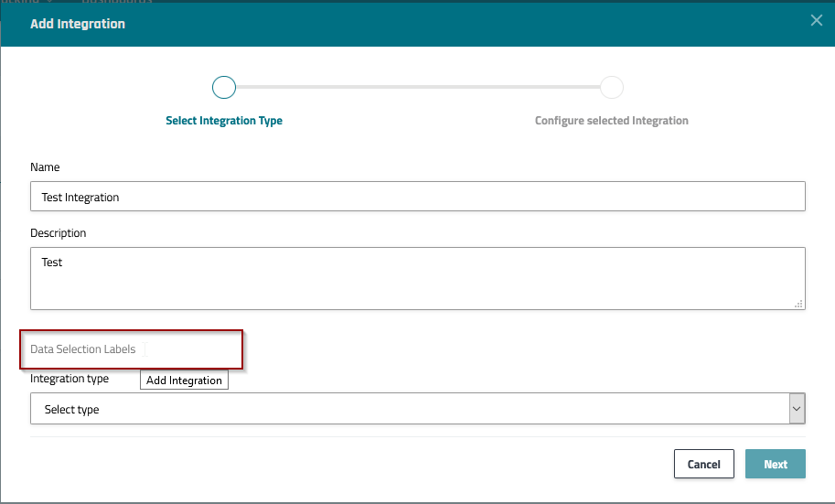
Task: Click the 'Name' field label
Action: click(45, 167)
